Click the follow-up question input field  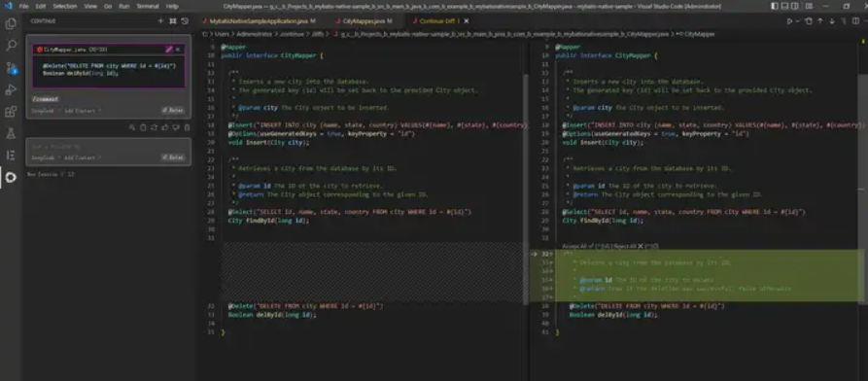click(94, 147)
